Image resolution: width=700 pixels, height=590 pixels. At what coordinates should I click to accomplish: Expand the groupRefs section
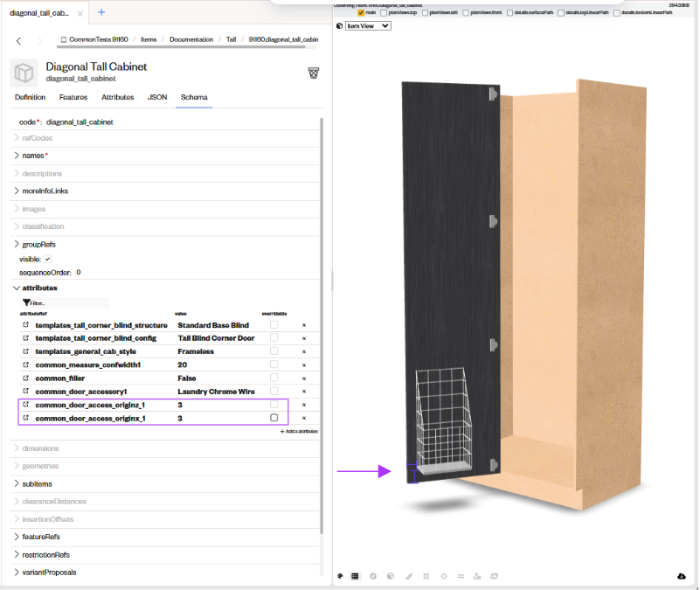click(17, 244)
